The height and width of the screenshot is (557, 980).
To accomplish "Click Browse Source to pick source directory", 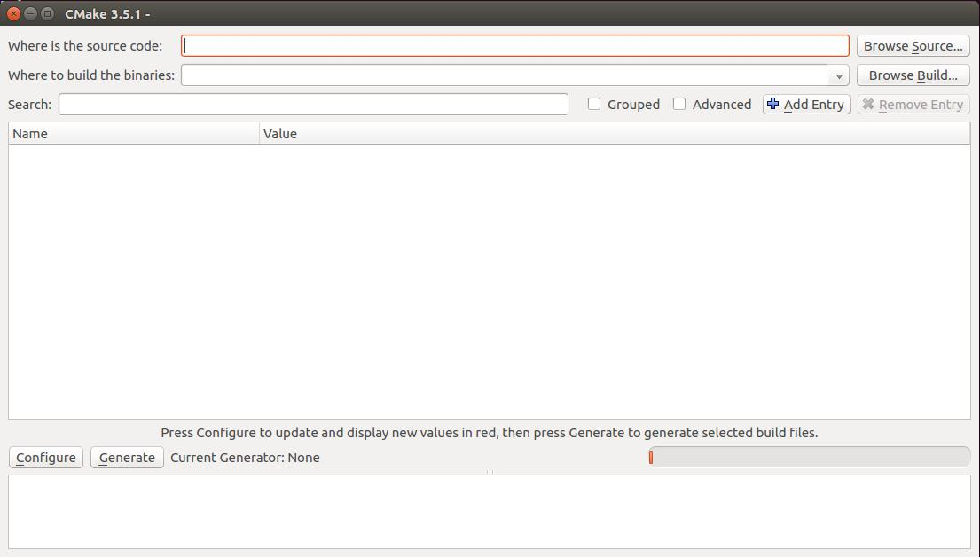I will (913, 45).
